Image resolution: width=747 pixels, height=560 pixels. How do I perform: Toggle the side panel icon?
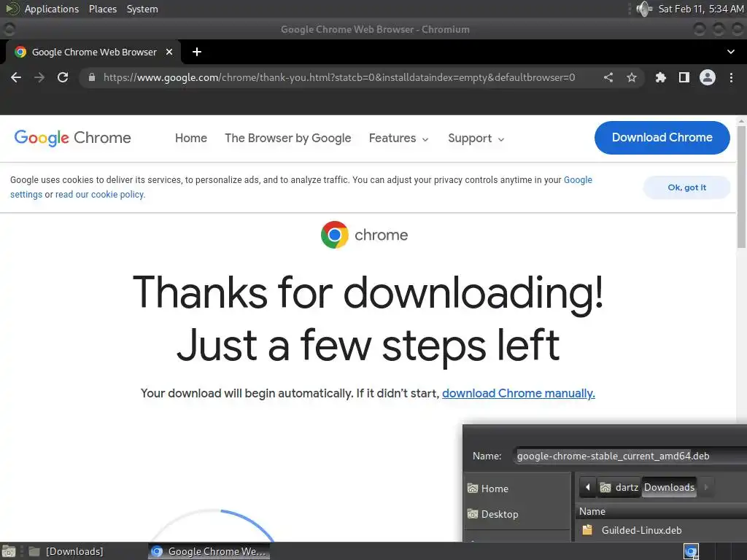coord(684,77)
